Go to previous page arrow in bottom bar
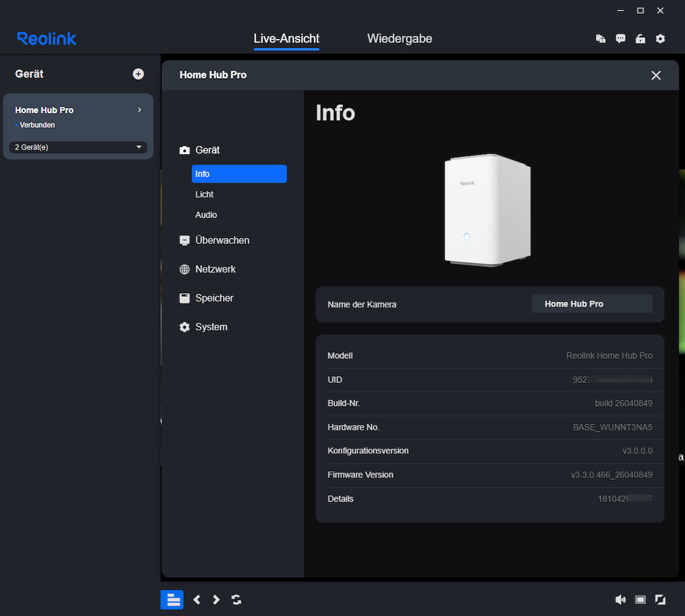This screenshot has height=616, width=685. [x=197, y=599]
